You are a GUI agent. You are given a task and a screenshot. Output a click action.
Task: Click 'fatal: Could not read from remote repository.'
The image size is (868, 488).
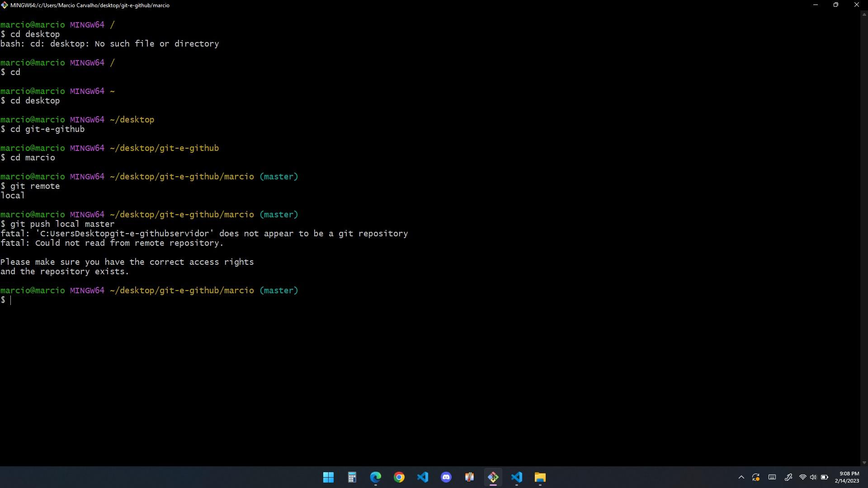(112, 243)
